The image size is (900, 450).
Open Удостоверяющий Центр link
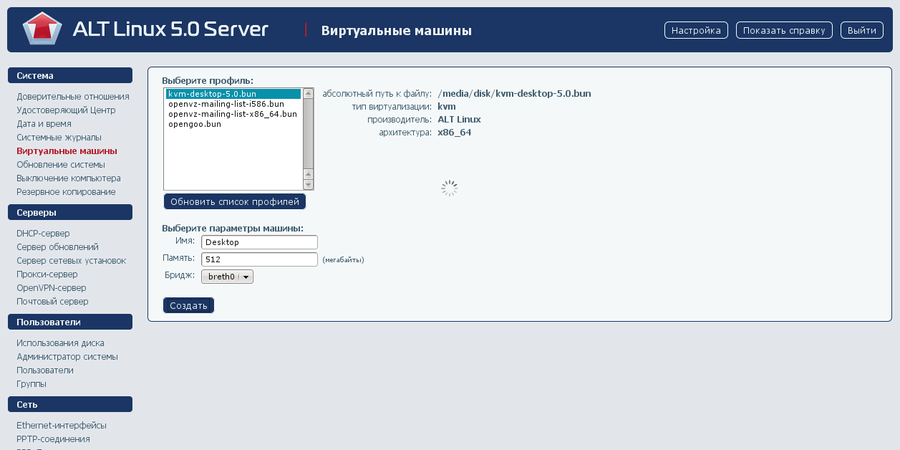coord(66,110)
